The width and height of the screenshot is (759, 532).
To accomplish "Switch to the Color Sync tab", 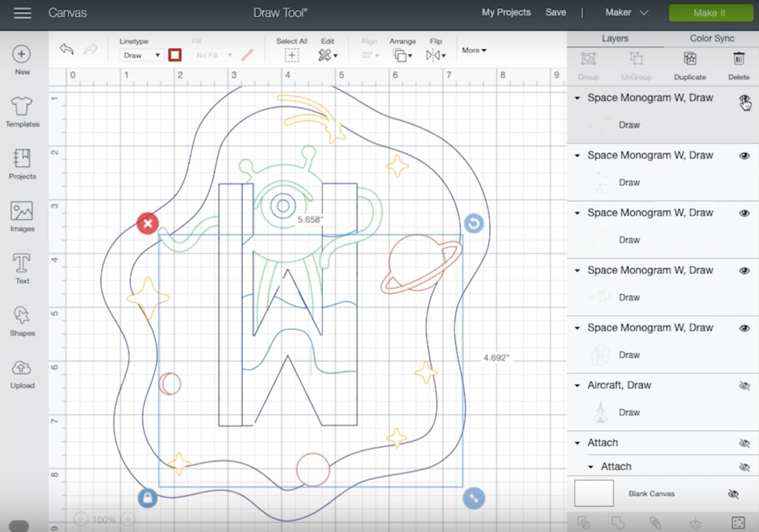I will 712,38.
